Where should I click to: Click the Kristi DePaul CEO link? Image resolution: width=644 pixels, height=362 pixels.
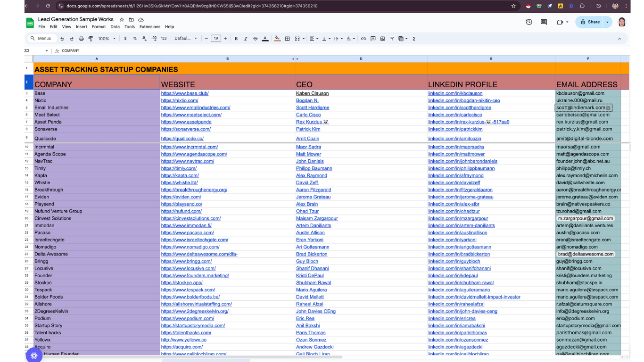[x=310, y=276]
